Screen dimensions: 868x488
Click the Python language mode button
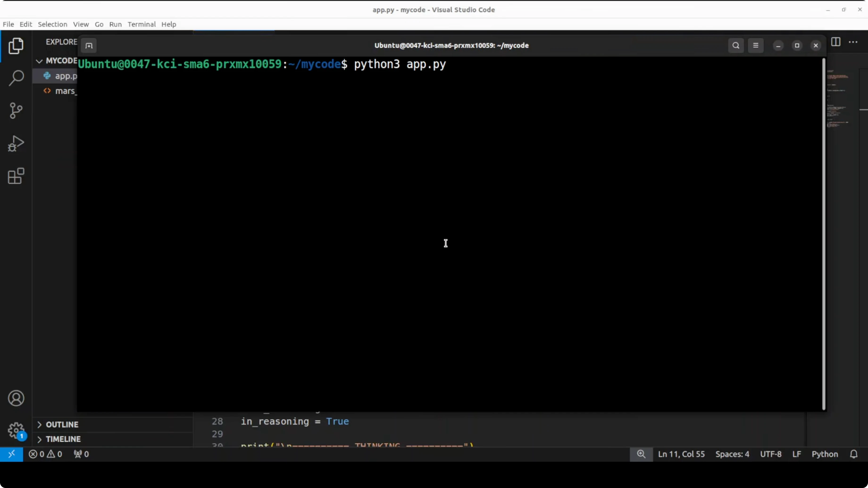click(x=825, y=454)
